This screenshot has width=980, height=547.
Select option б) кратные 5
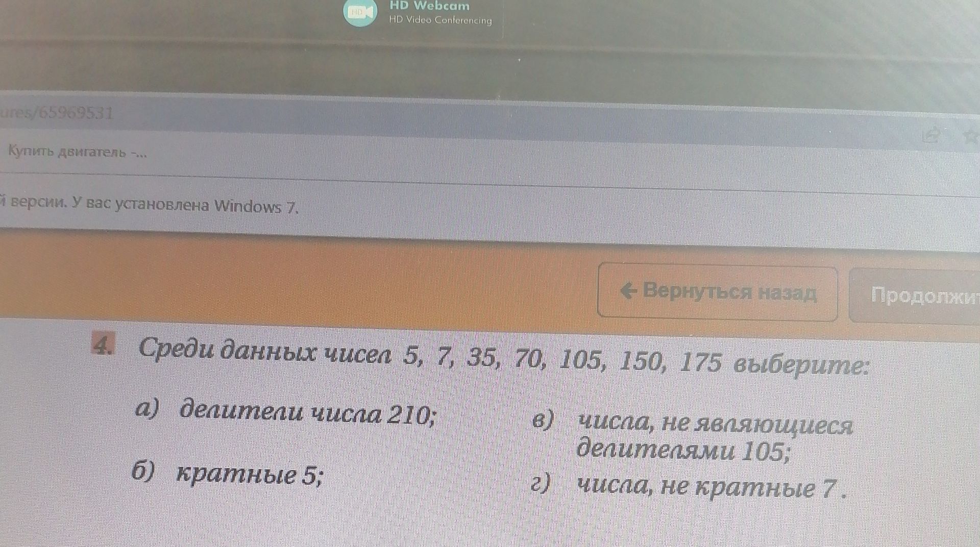(x=227, y=474)
